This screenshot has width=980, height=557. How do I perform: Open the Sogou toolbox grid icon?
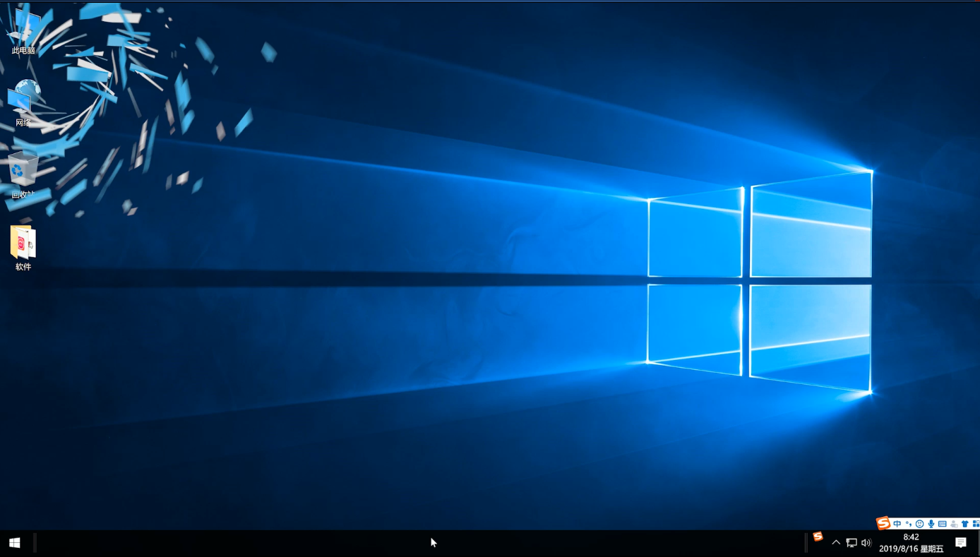(976, 524)
